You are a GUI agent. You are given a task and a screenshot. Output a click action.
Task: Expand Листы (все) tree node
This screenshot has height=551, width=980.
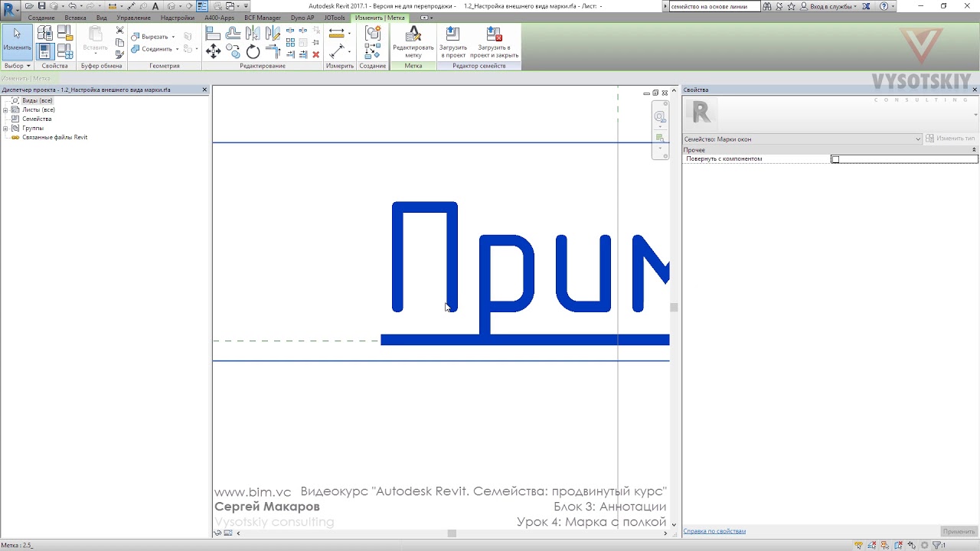tap(5, 109)
